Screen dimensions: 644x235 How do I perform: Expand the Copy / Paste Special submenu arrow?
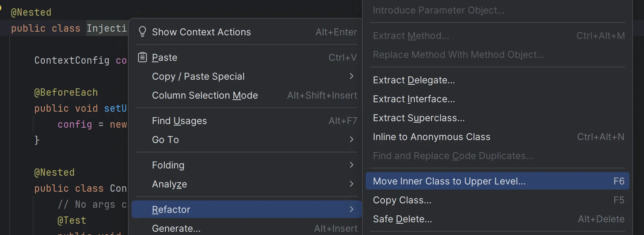tap(351, 76)
